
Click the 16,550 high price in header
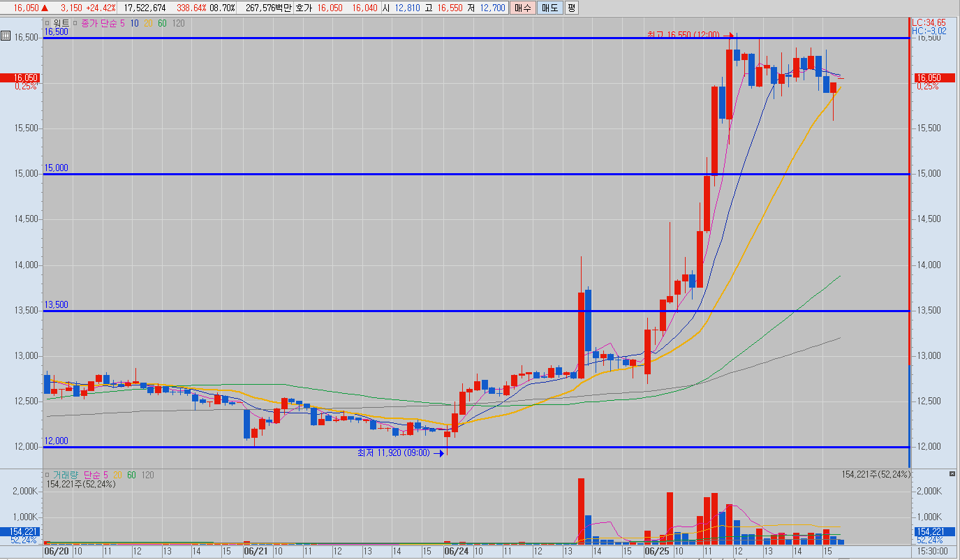click(449, 8)
